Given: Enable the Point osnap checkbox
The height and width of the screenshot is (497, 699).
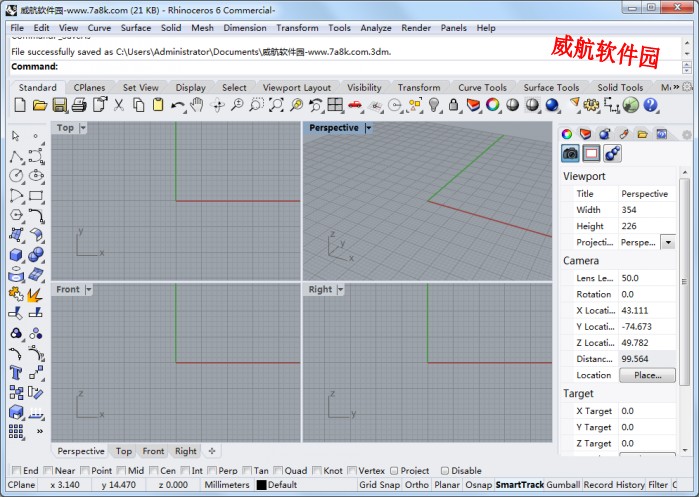Looking at the screenshot, I should tap(85, 471).
